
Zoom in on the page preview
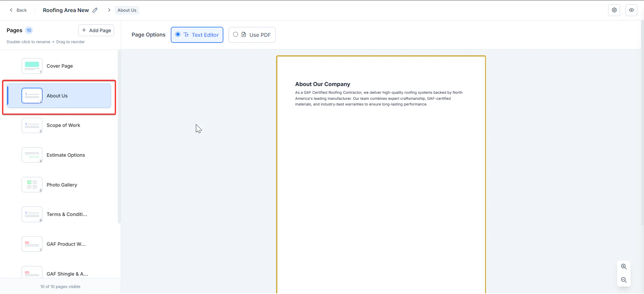tap(624, 267)
